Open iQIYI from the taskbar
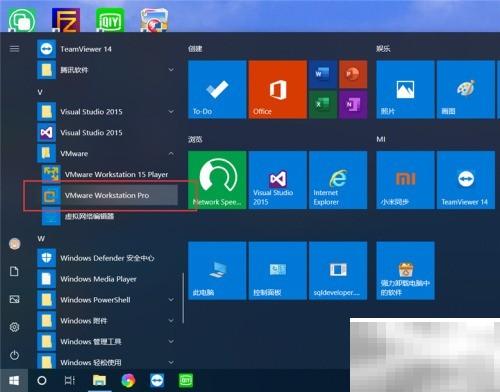Screen dimensions: 500x392 point(186,380)
